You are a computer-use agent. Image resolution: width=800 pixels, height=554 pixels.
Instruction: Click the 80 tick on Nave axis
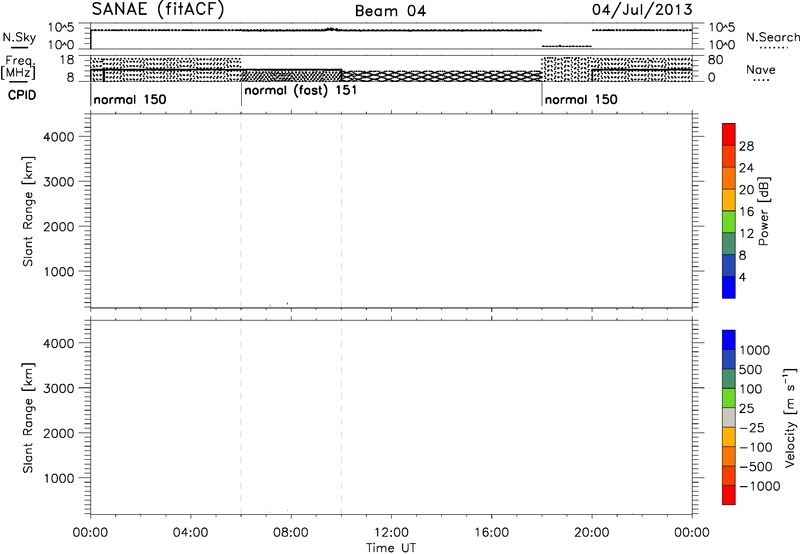point(715,60)
